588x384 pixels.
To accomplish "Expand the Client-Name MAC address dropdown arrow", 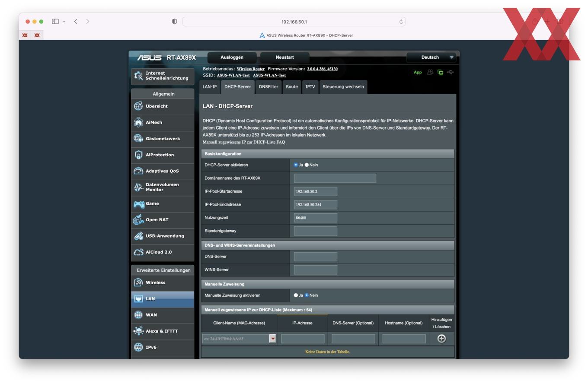I will [x=273, y=339].
